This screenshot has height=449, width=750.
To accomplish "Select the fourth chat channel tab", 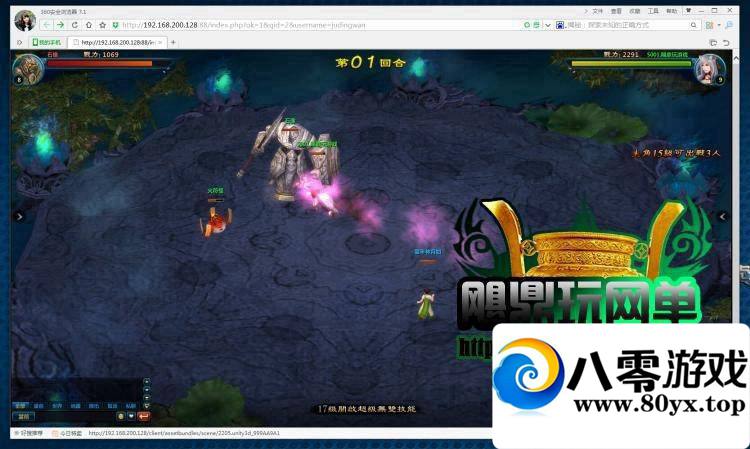I will [76, 405].
